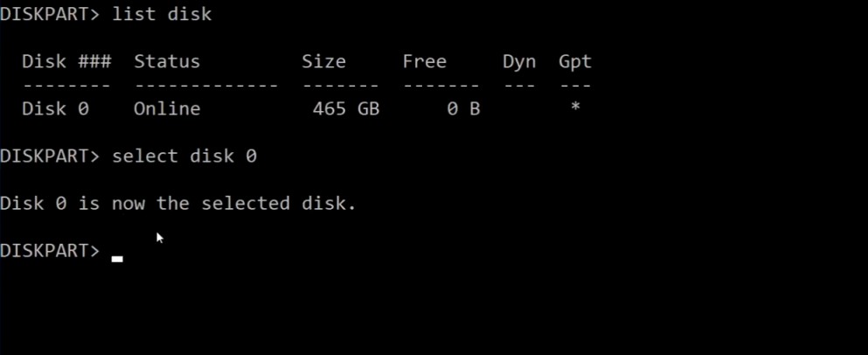Click the dashed separator under Size header
The width and height of the screenshot is (868, 355).
[x=340, y=86]
